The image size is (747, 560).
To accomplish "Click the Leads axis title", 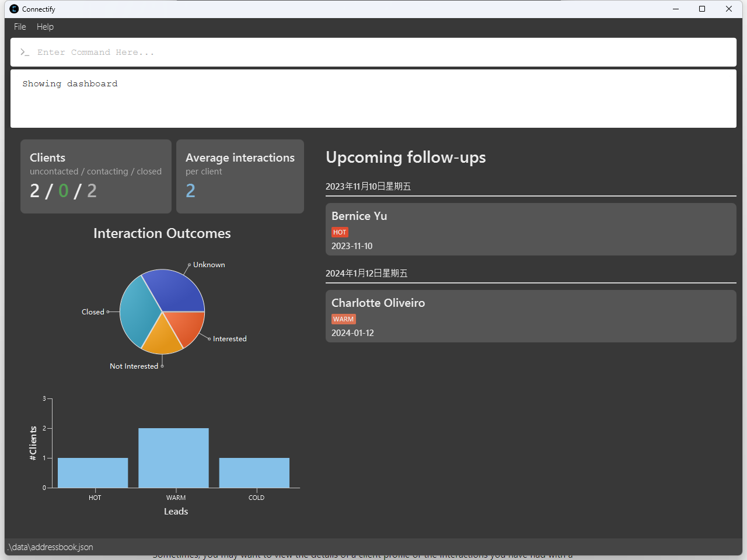I will [176, 512].
